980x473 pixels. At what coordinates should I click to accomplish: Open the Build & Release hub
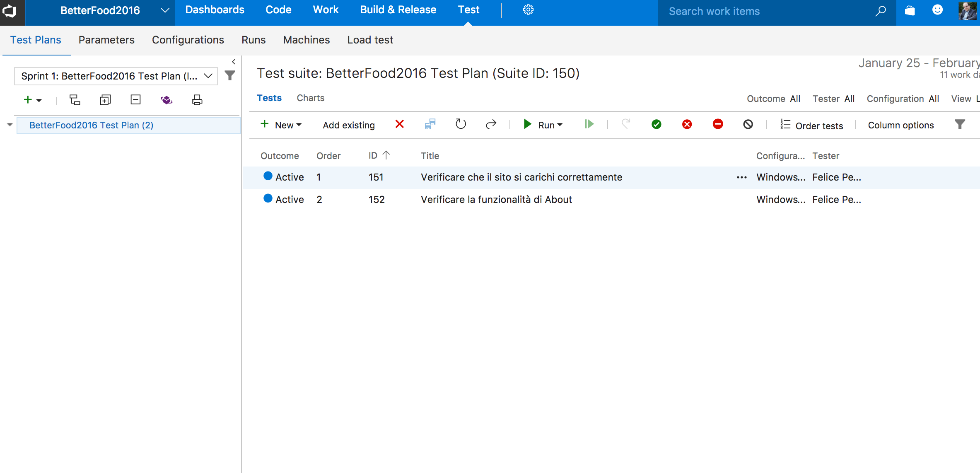[x=398, y=10]
